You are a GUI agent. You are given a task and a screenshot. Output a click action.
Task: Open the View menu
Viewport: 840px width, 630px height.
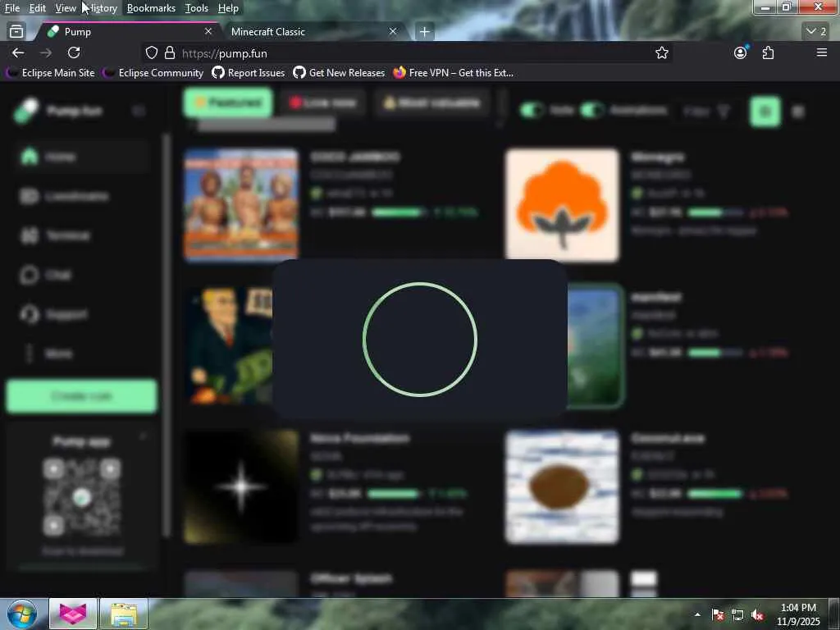click(x=66, y=8)
